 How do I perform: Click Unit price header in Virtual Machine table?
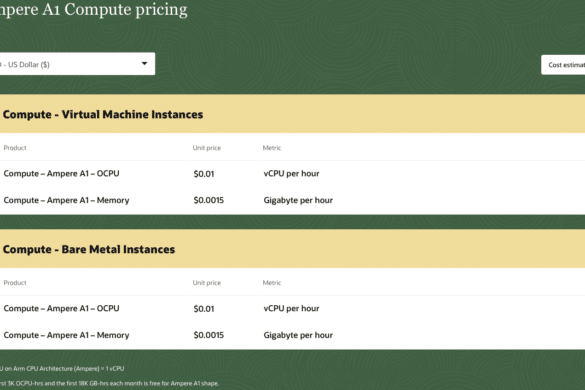[207, 148]
